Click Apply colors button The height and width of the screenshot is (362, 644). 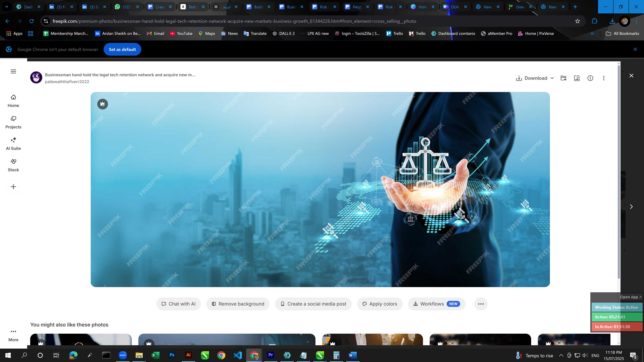tap(380, 304)
